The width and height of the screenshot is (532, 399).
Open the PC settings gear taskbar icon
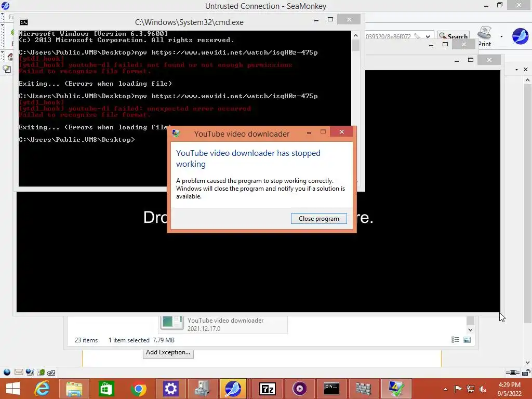(170, 389)
